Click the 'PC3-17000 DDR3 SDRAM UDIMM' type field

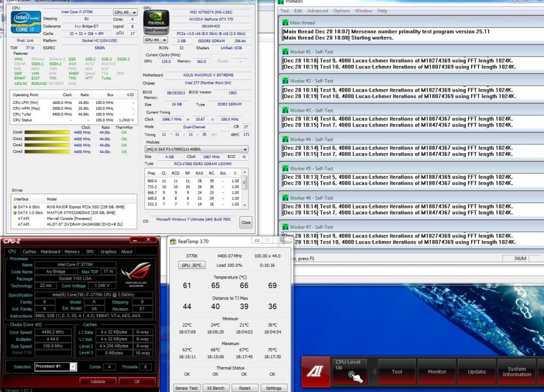click(x=203, y=164)
